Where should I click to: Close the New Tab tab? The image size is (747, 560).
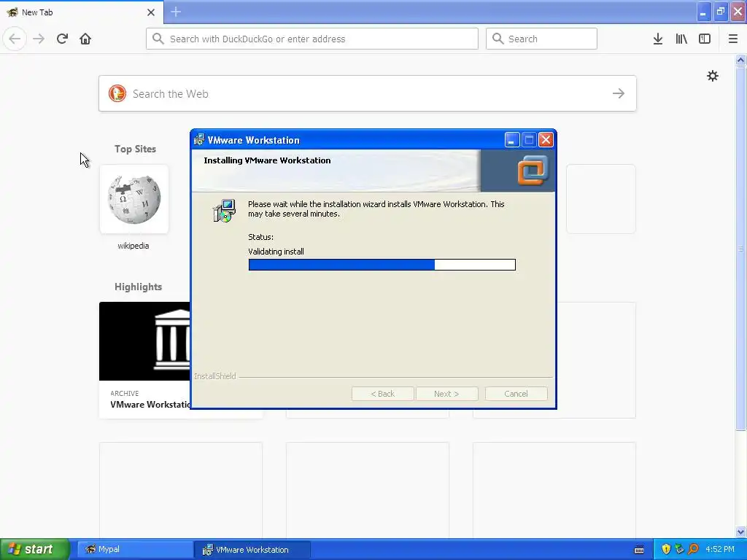click(x=150, y=12)
